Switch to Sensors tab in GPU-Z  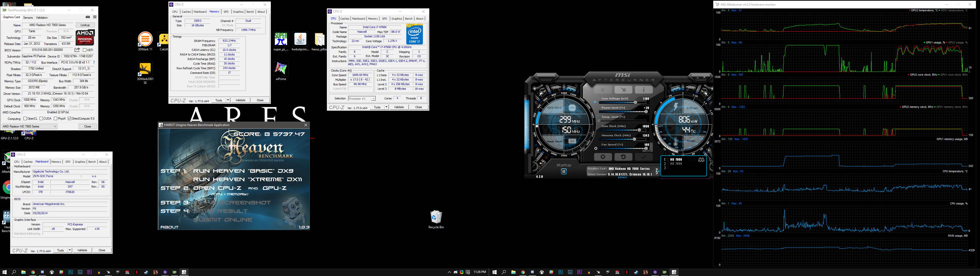pos(28,18)
